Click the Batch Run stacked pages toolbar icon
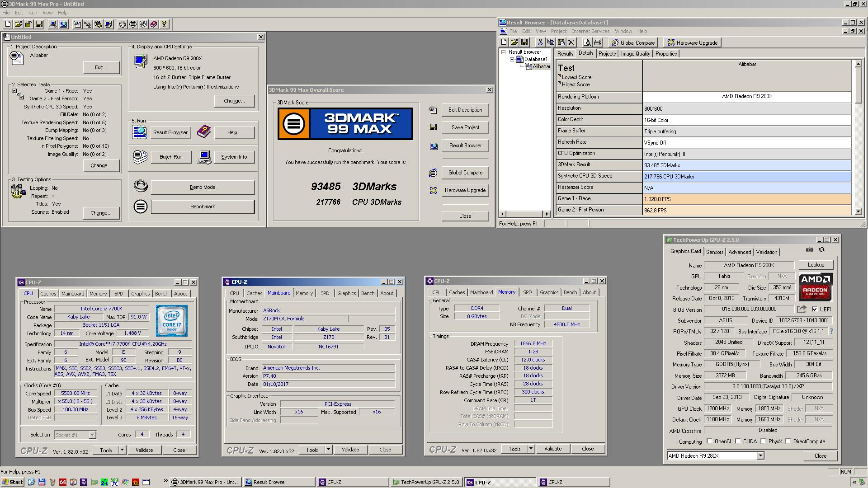The width and height of the screenshot is (868, 488). (x=143, y=24)
